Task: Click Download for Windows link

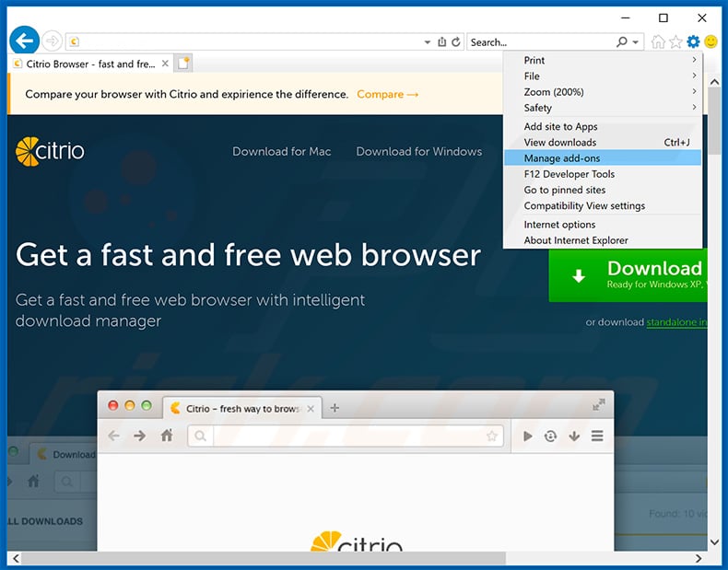Action: pos(418,152)
